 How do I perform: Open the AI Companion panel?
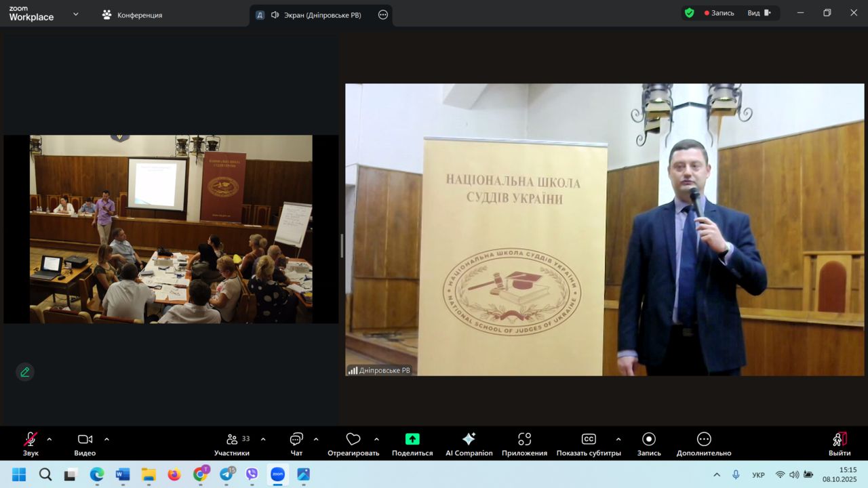point(469,444)
